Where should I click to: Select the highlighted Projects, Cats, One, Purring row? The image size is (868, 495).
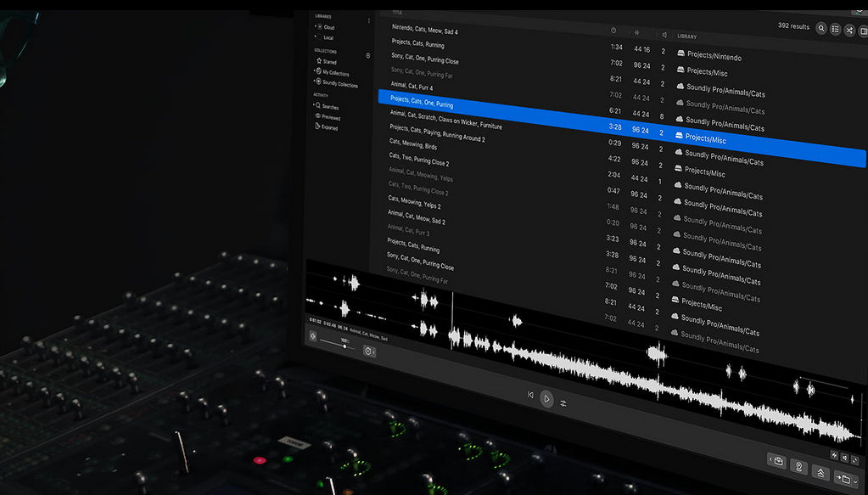point(622,129)
